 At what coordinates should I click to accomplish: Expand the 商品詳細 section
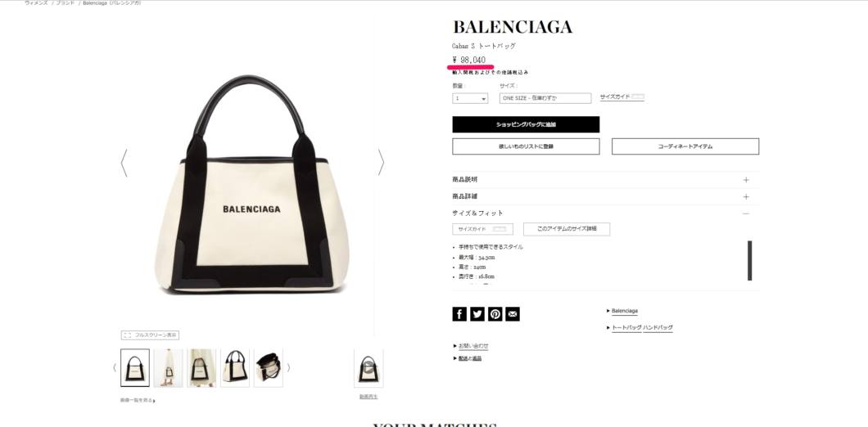click(x=605, y=196)
